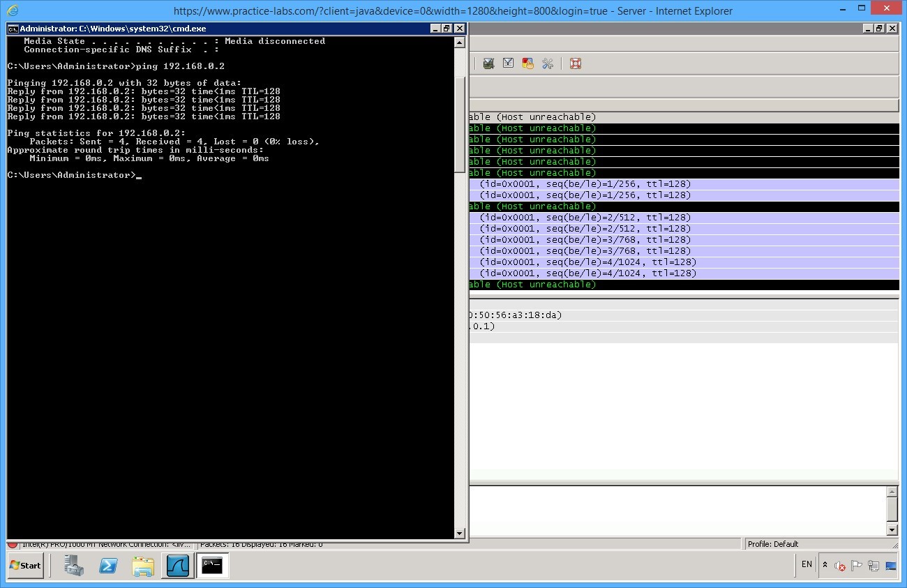Switch to Wireshark using its taskbar icon
The height and width of the screenshot is (588, 907).
click(178, 566)
